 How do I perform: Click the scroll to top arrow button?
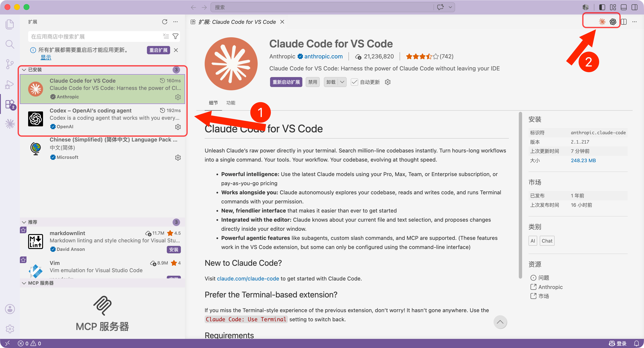coord(500,322)
